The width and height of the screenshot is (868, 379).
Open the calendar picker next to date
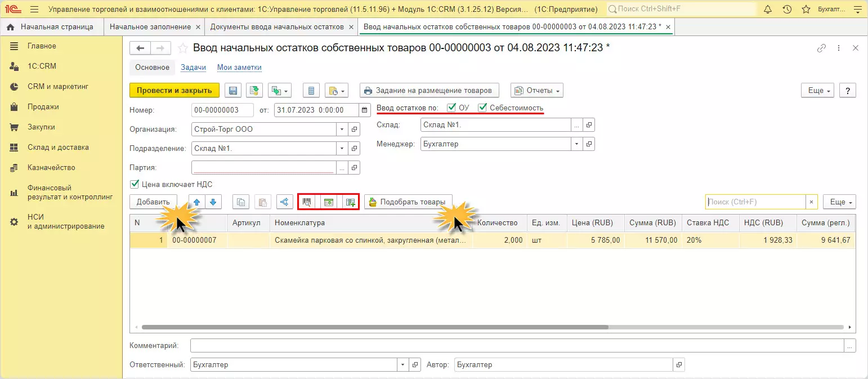(365, 110)
